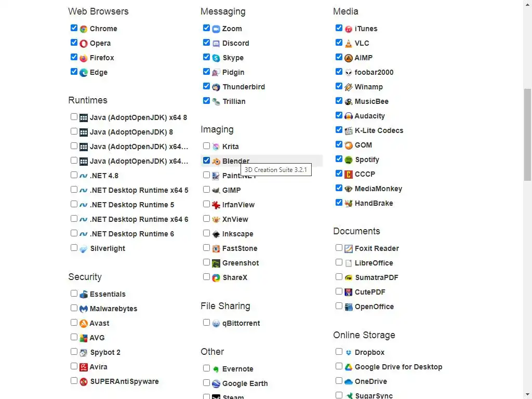Image resolution: width=532 pixels, height=399 pixels.
Task: Click the Avast icon
Action: click(x=84, y=323)
